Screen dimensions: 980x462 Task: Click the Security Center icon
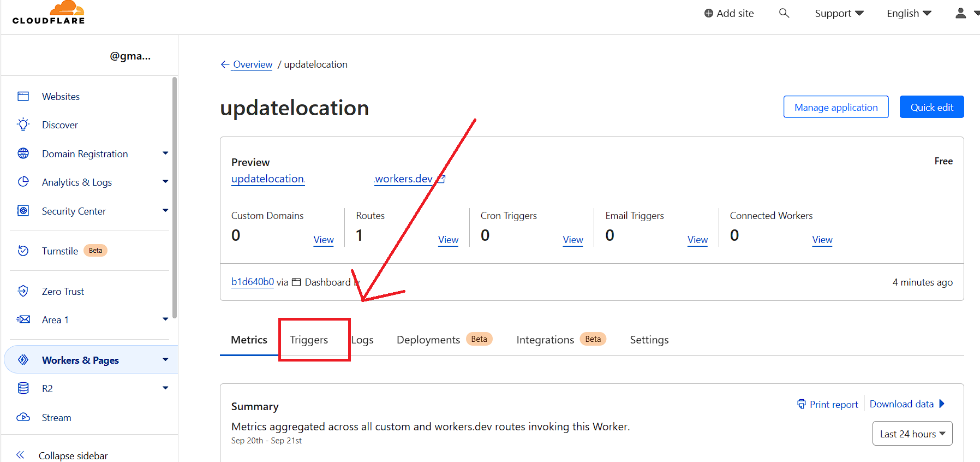click(23, 211)
